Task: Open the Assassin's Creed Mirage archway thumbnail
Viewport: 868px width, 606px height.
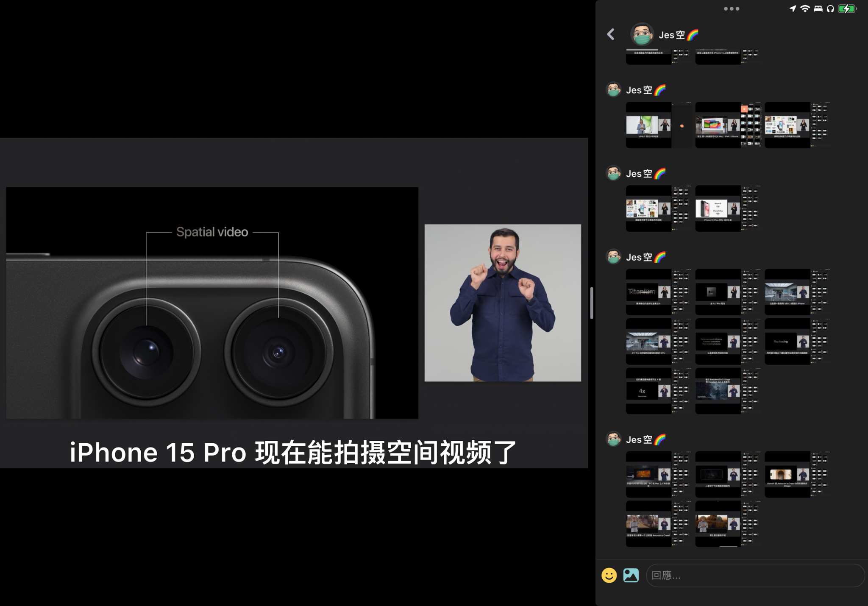Action: 797,474
